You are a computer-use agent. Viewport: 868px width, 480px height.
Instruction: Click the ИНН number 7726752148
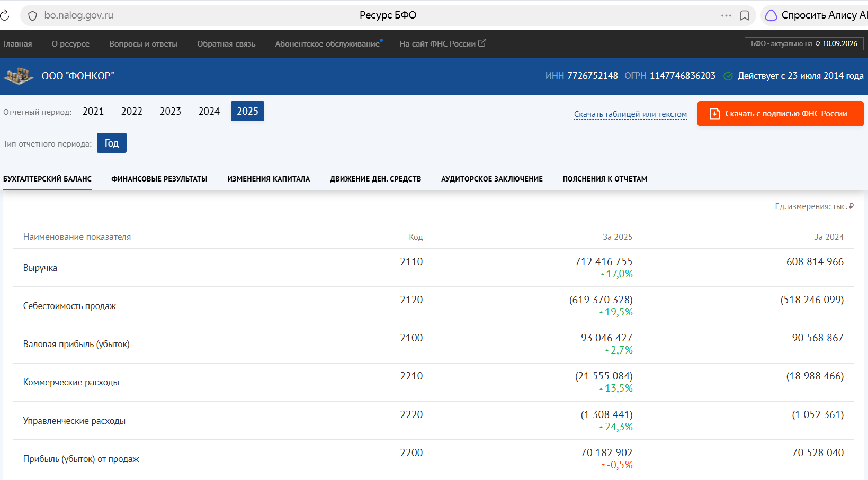coord(593,76)
